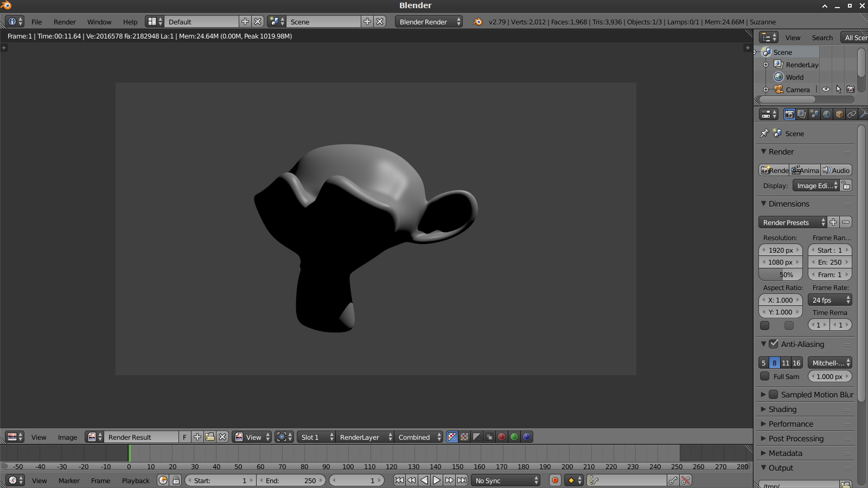
Task: Open the Scene properties tab icon
Action: pos(814,114)
